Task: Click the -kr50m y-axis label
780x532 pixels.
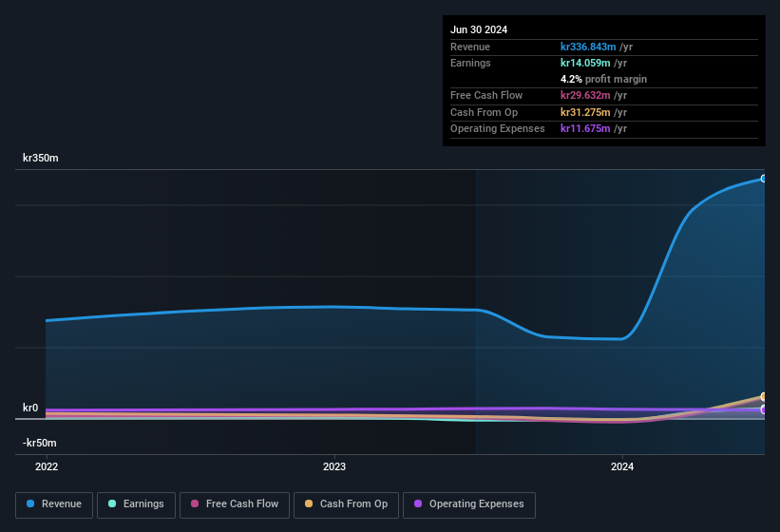Action: click(39, 443)
